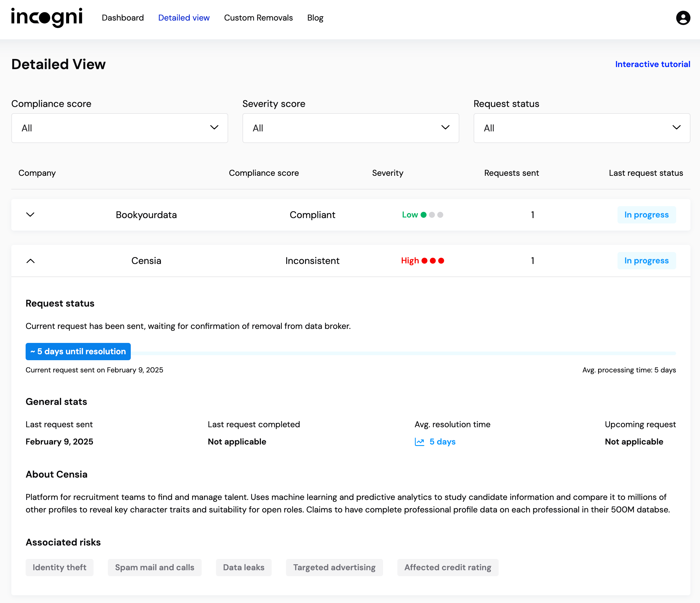Expand the Bookyourdata row chevron
Viewport: 700px width, 603px height.
coord(30,215)
